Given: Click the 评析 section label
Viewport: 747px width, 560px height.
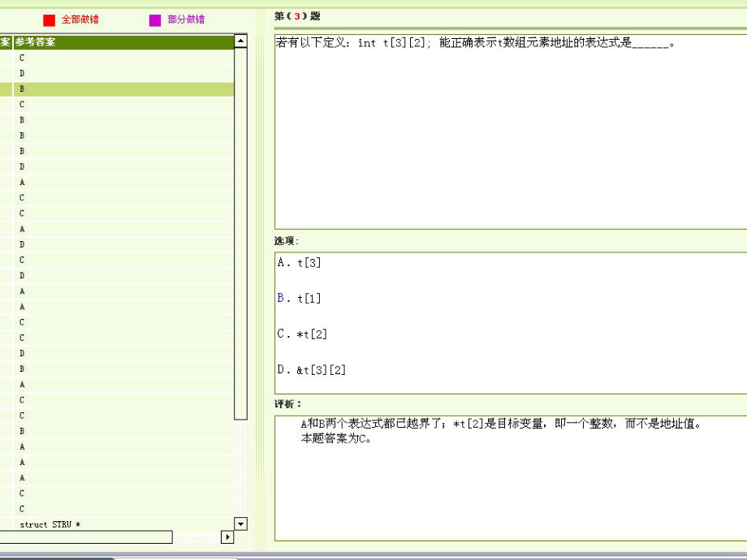Looking at the screenshot, I should [x=287, y=404].
